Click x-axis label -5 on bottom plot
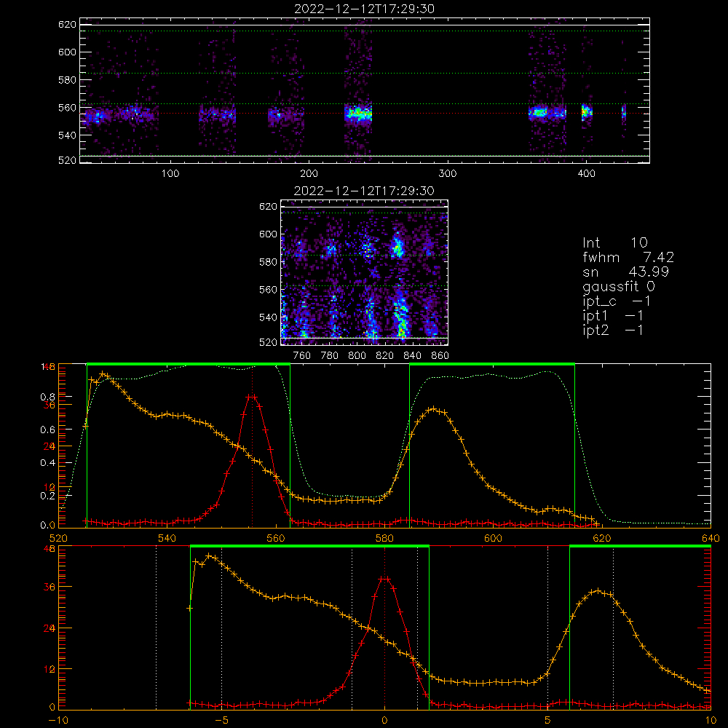The width and height of the screenshot is (728, 728). [x=221, y=721]
